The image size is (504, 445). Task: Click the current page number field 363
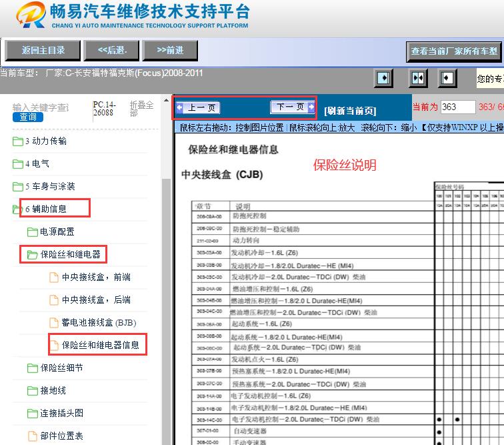tap(458, 107)
